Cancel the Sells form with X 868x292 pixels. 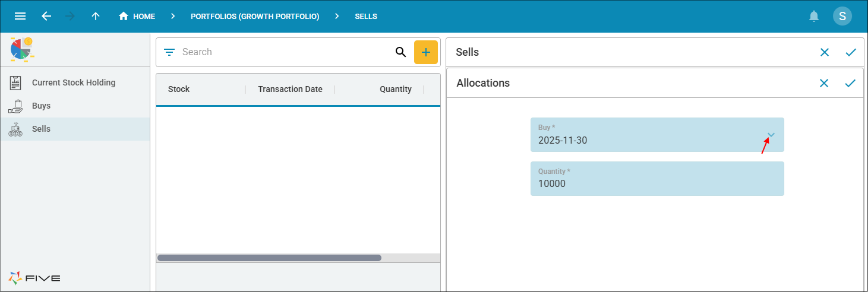pyautogui.click(x=825, y=52)
